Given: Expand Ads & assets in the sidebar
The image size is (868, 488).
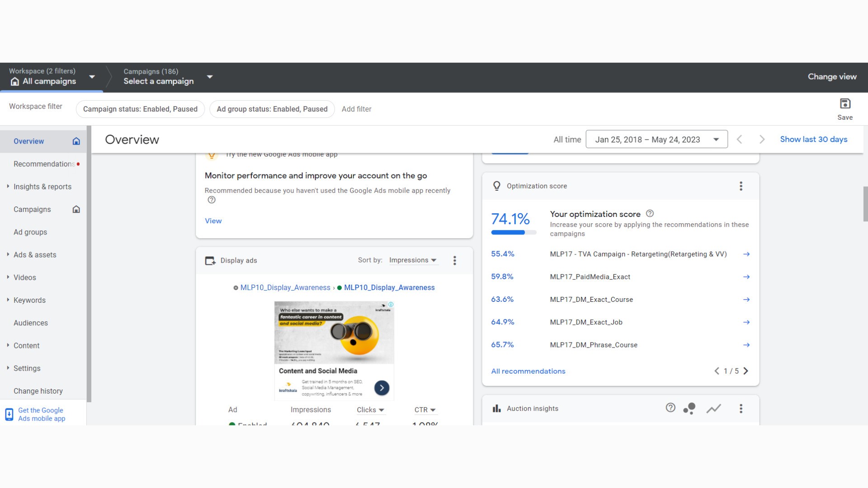Looking at the screenshot, I should [8, 254].
